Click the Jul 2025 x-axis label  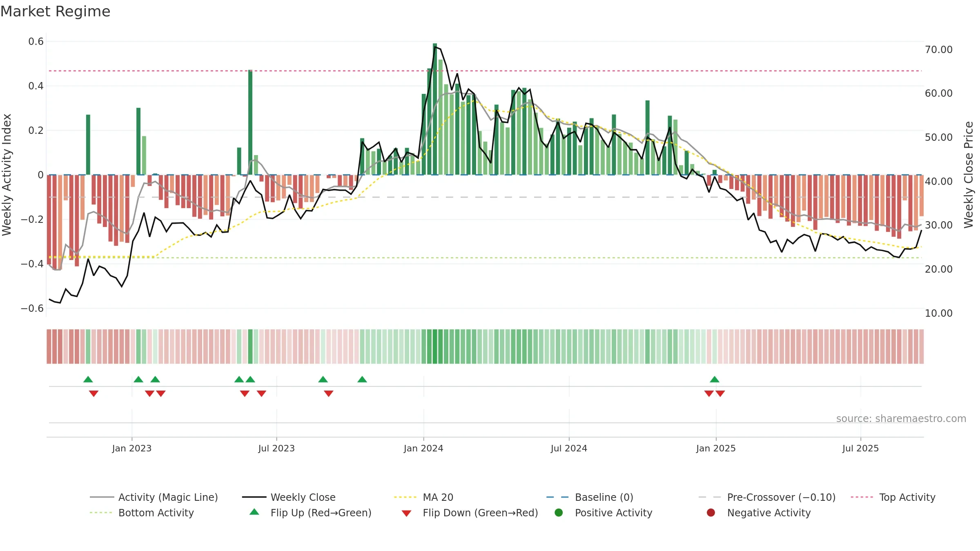[x=860, y=448]
